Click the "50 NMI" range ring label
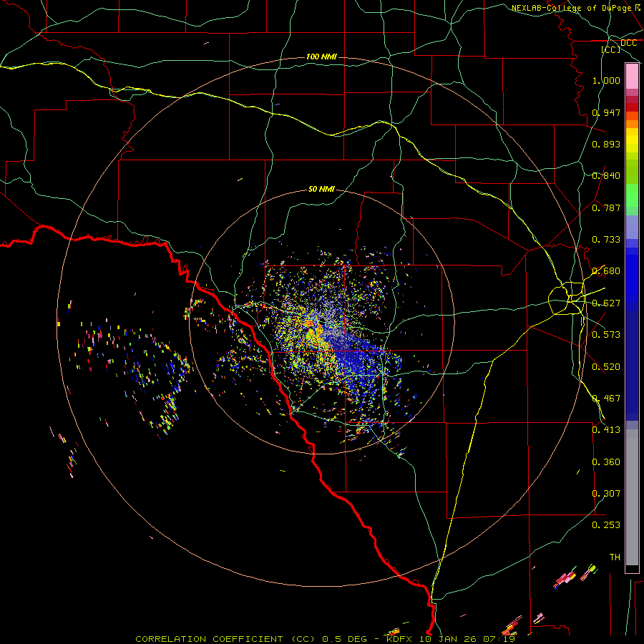The height and width of the screenshot is (644, 644). pyautogui.click(x=321, y=189)
